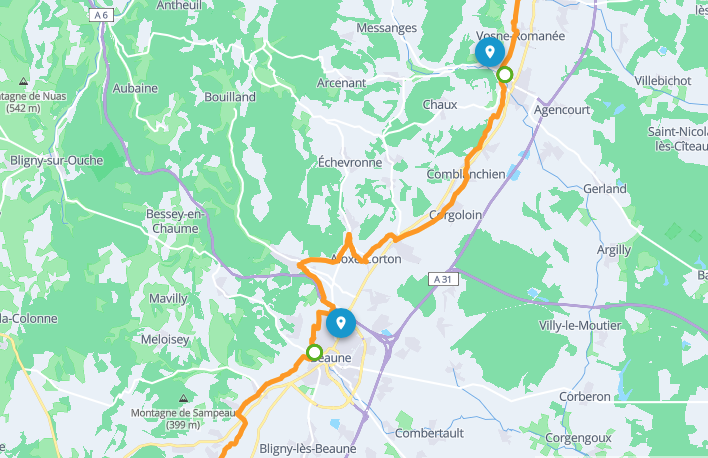This screenshot has height=458, width=708.
Task: Click the Meloisey village label
Action: 165,340
